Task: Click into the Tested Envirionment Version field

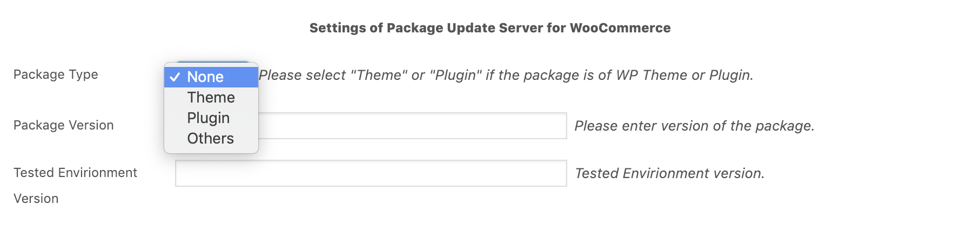Action: (x=371, y=173)
